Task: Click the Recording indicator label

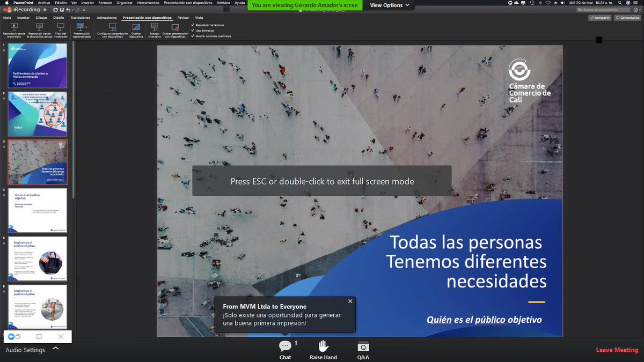Action: (x=27, y=10)
